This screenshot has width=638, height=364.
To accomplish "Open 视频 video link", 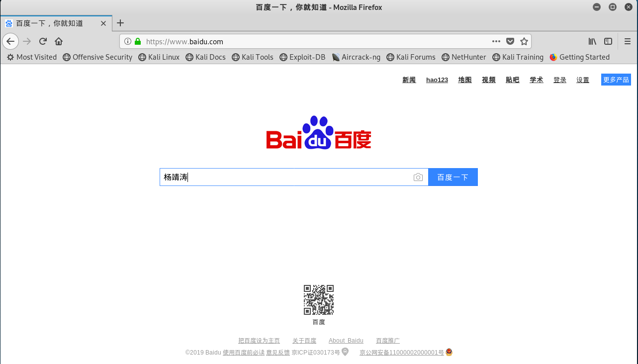I will [489, 80].
